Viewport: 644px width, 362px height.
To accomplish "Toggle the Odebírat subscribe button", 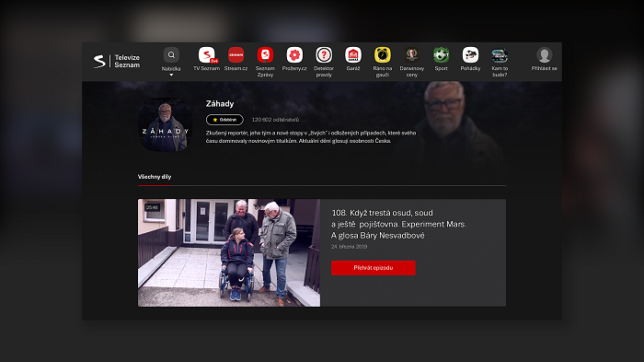I will point(224,120).
